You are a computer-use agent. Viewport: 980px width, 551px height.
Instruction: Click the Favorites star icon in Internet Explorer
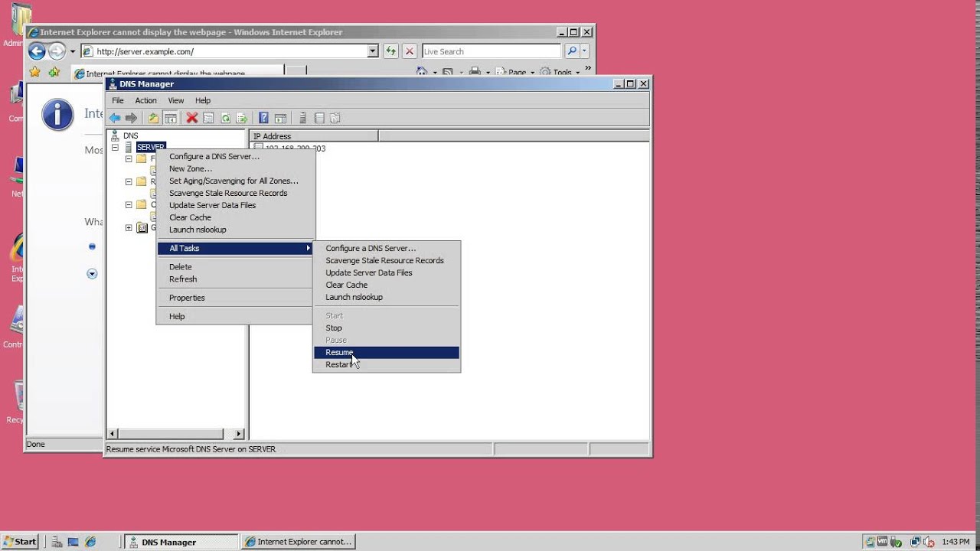coord(34,72)
